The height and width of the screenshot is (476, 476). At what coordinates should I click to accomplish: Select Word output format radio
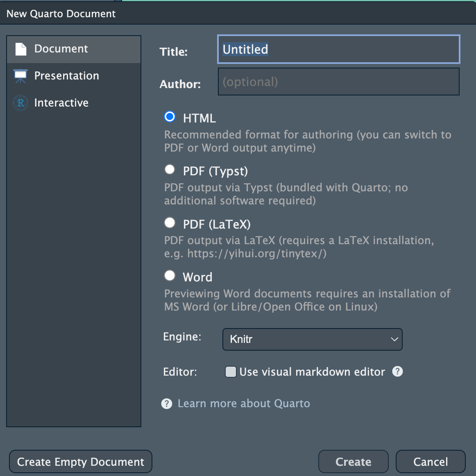pyautogui.click(x=170, y=276)
